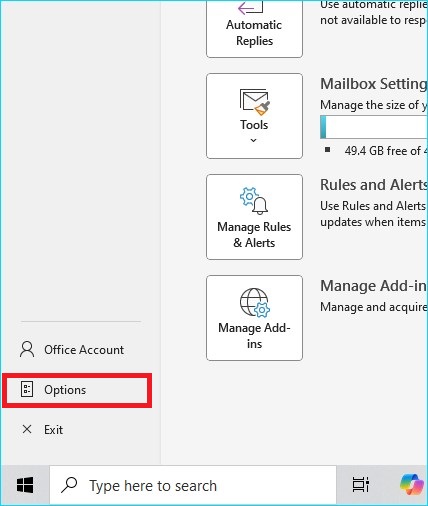
Task: Launch Copilot from the taskbar
Action: pos(411,484)
